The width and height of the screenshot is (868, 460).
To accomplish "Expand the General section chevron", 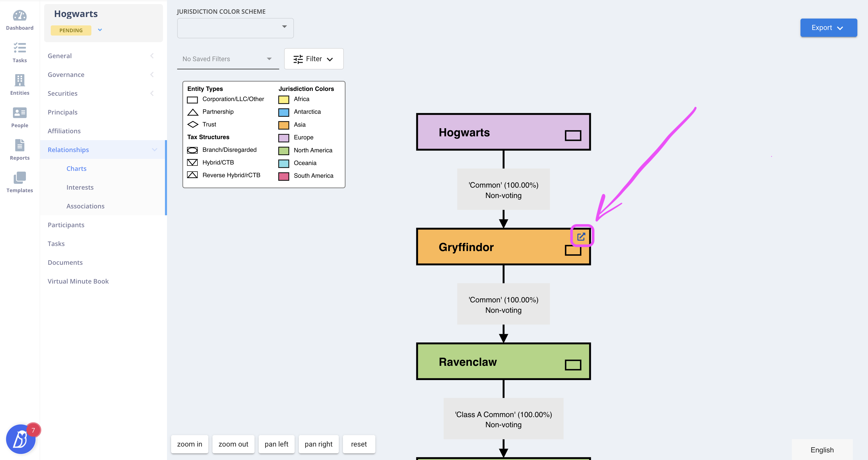I will tap(152, 56).
